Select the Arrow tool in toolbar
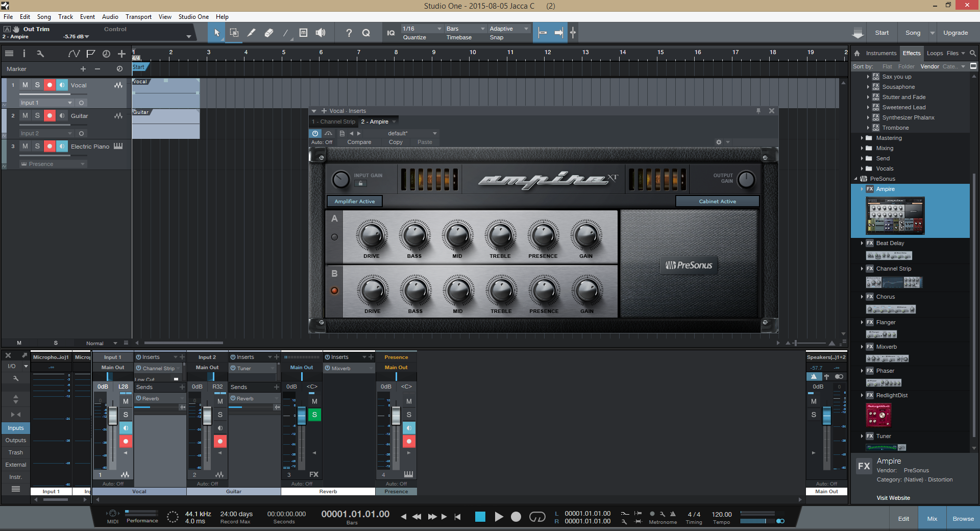Viewport: 980px width, 531px height. click(x=216, y=33)
